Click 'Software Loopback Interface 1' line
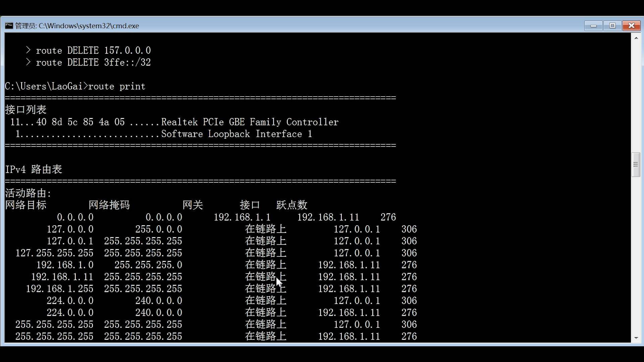The image size is (644, 362). point(164,134)
